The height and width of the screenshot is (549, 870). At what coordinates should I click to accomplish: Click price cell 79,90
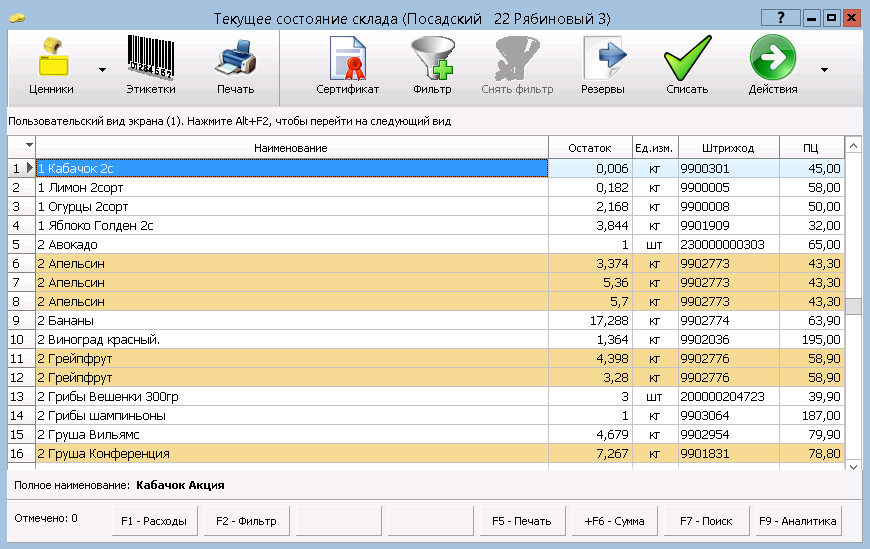(812, 434)
